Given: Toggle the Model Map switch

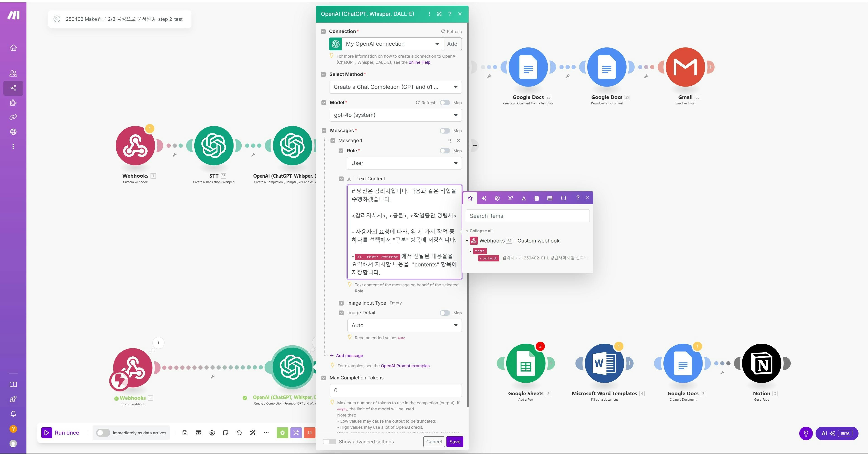Looking at the screenshot, I should coord(445,103).
